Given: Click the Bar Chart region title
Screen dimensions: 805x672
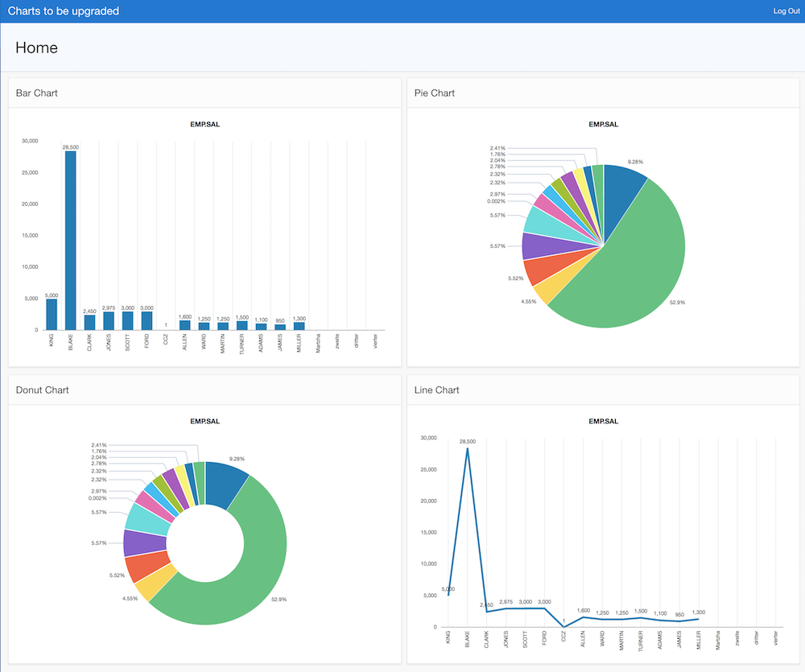Looking at the screenshot, I should click(x=36, y=93).
